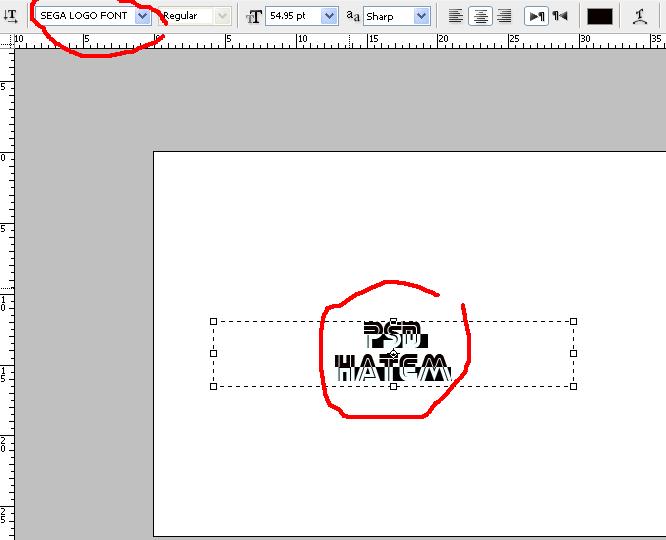Click the left-middle text box handle

[x=214, y=353]
